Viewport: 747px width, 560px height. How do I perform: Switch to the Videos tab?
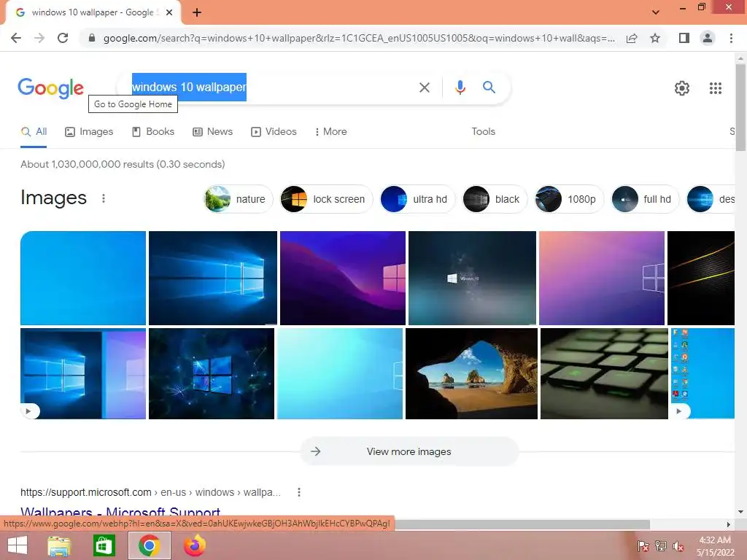point(274,132)
